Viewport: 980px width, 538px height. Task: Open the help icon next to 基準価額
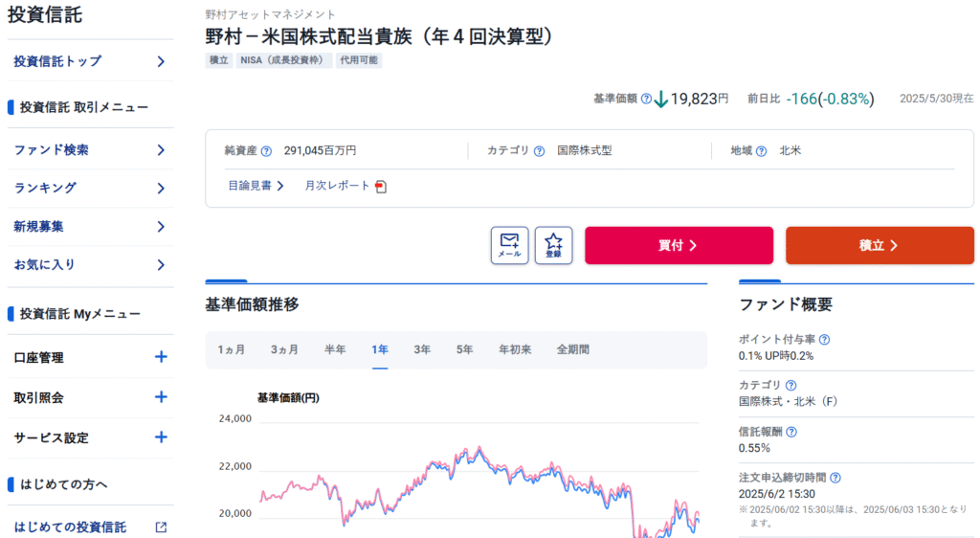click(x=646, y=99)
